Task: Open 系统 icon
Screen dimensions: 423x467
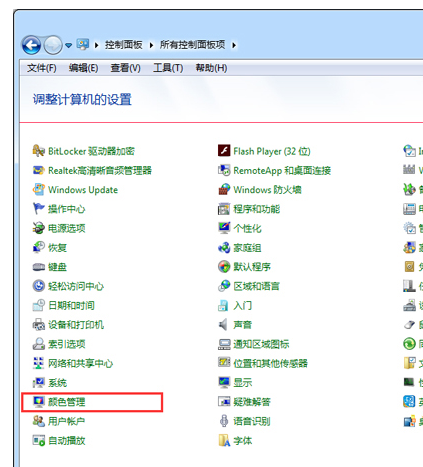Action: pos(39,383)
